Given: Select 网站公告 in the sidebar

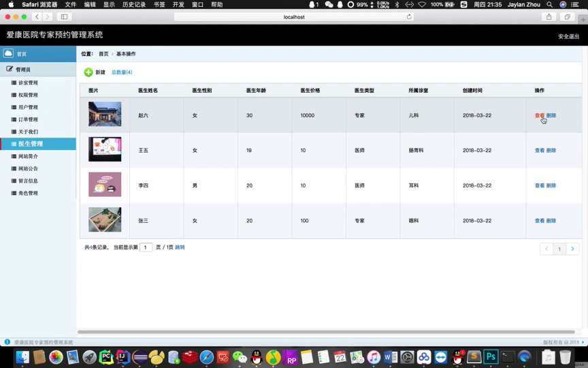Looking at the screenshot, I should [x=28, y=168].
